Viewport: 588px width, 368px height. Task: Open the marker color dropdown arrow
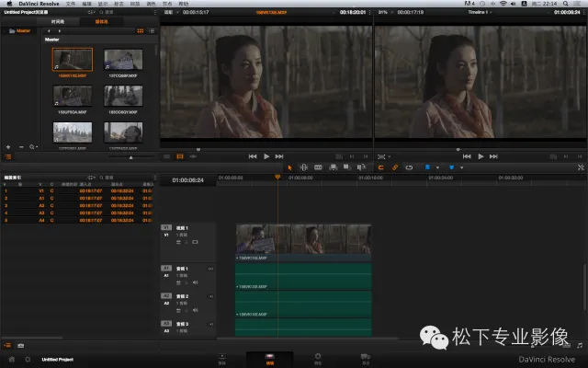(461, 167)
